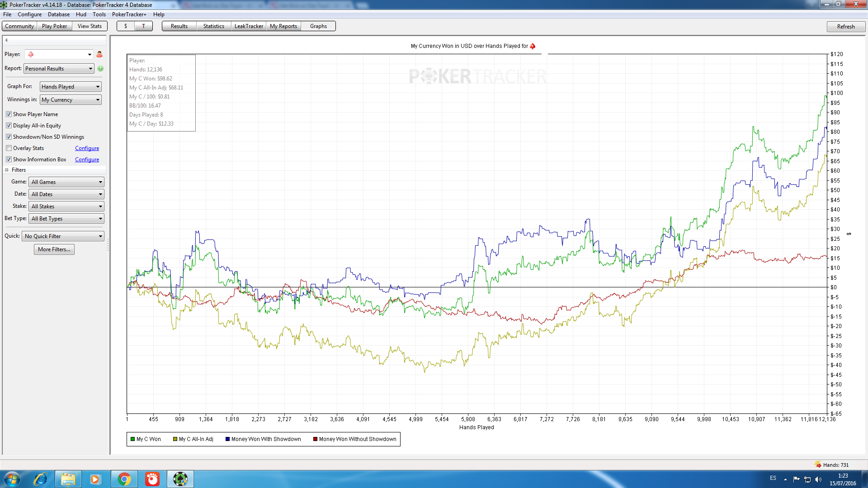Uncheck Show Player Name checkbox
Viewport: 868px width, 488px height.
(x=9, y=114)
